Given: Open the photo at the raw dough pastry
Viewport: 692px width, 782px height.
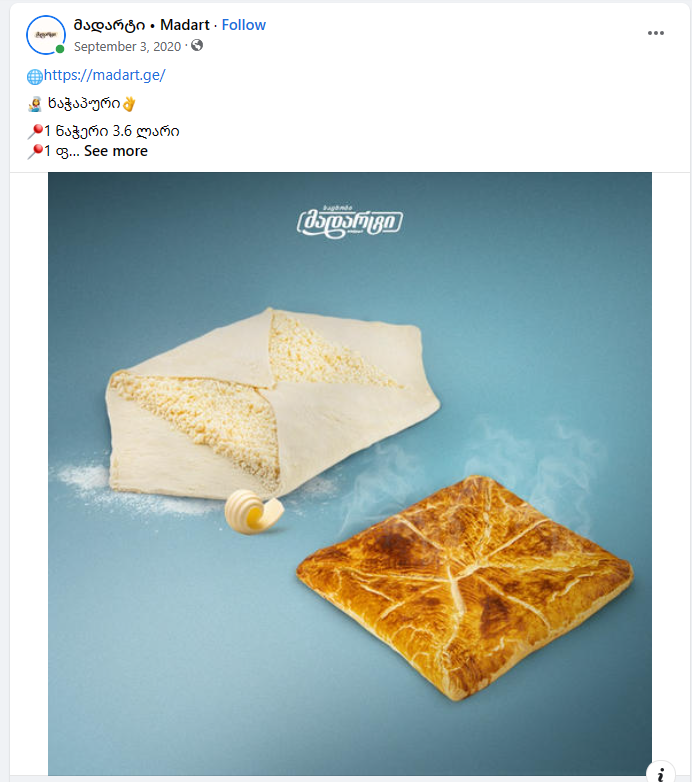Looking at the screenshot, I should [x=272, y=403].
